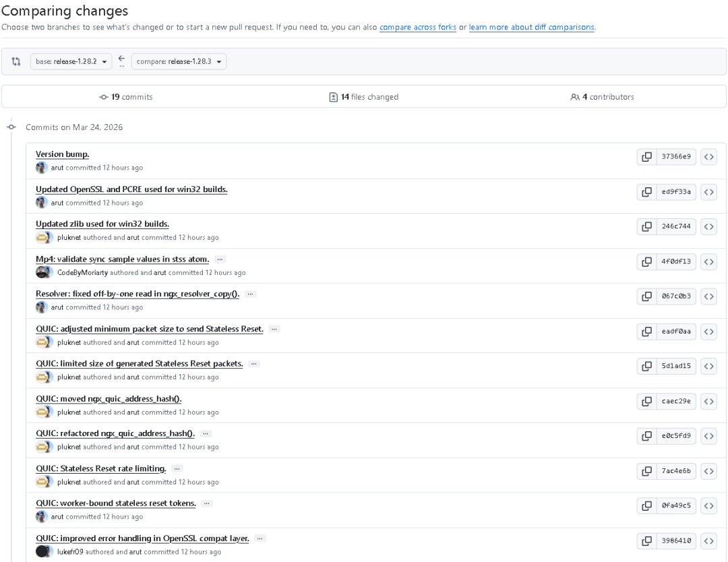Open the Version bump. commit
Image resolution: width=728 pixels, height=562 pixels.
62,154
